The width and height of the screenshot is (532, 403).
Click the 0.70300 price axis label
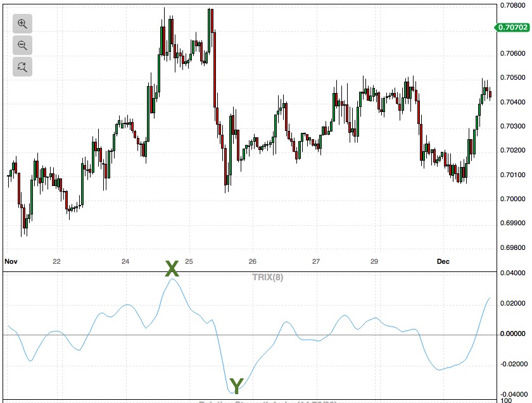coord(512,126)
